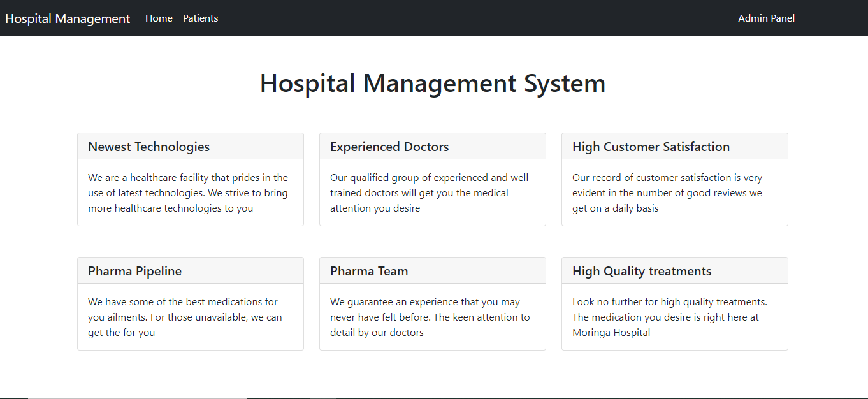The image size is (868, 399).
Task: Click the Moringa Hospital text mention
Action: pos(611,332)
